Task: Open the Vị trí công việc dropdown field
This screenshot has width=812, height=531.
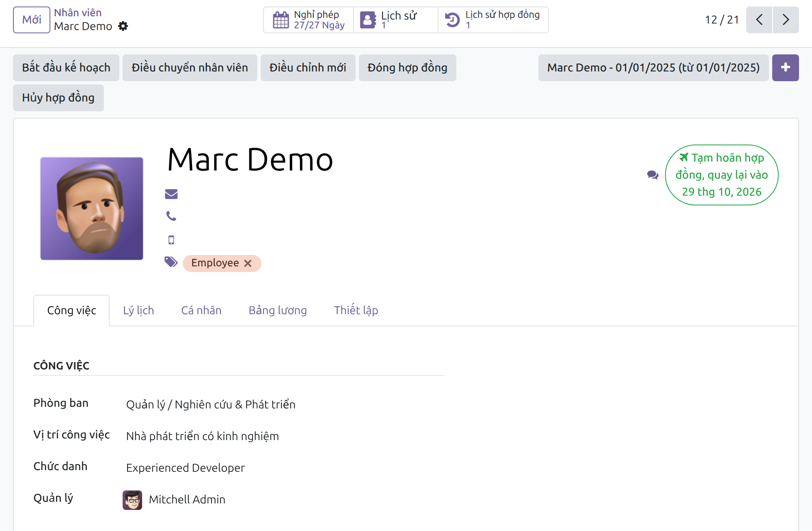Action: tap(285, 436)
